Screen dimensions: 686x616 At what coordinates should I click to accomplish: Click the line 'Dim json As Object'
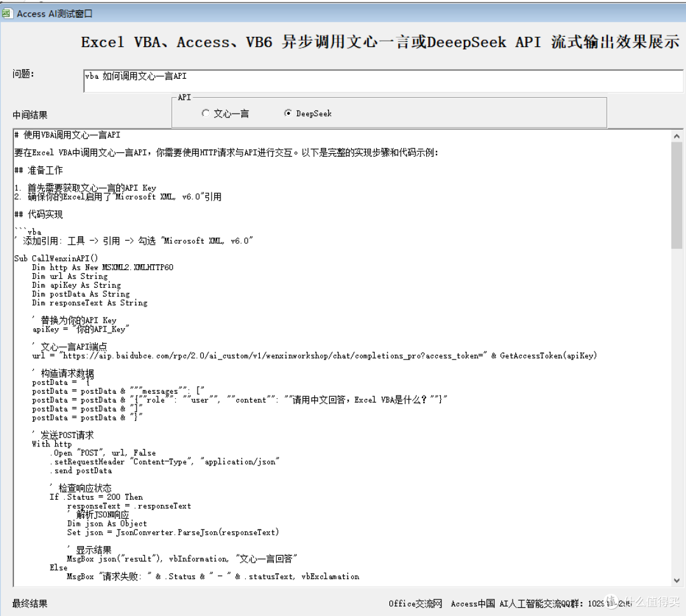(107, 524)
